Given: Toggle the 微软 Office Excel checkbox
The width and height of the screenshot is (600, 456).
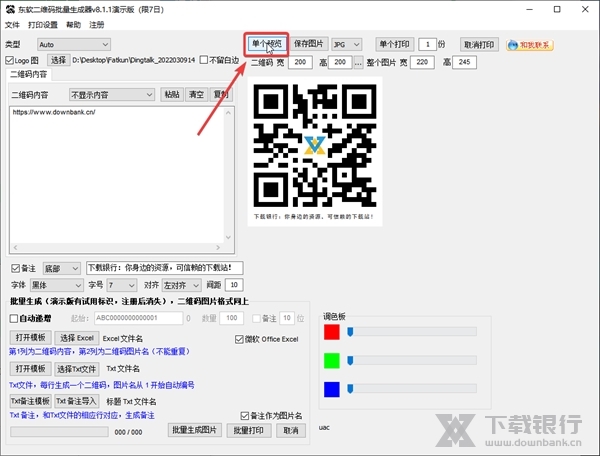Looking at the screenshot, I should coord(238,339).
